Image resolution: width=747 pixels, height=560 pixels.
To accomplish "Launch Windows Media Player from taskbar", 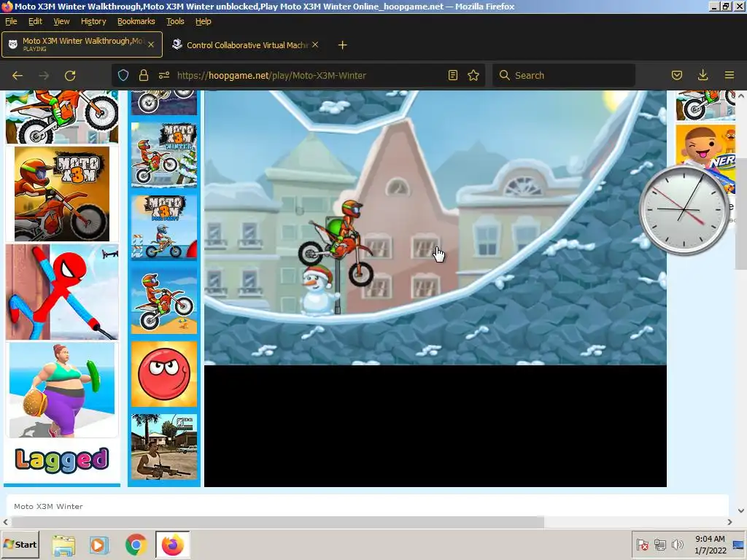I will pos(99,545).
